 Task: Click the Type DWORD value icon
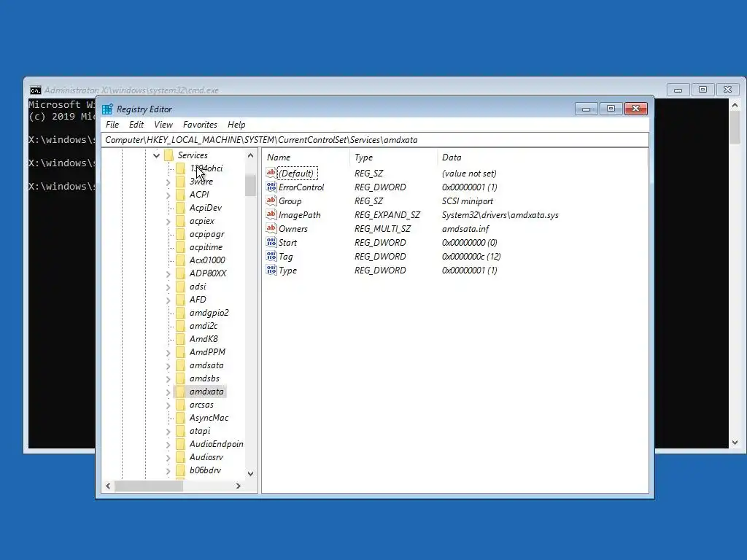click(271, 270)
